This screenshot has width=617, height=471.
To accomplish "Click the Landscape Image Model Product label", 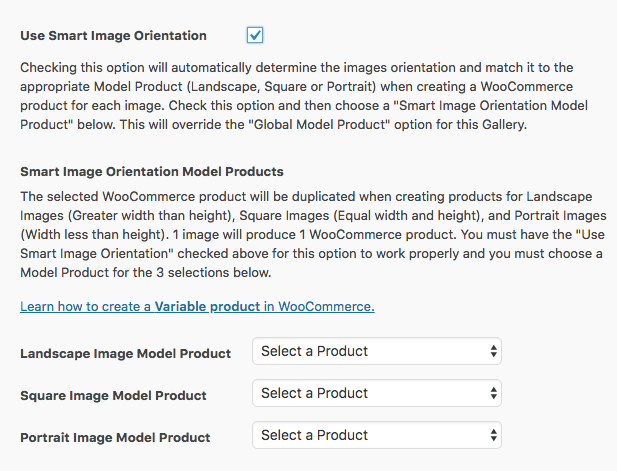I will [126, 353].
